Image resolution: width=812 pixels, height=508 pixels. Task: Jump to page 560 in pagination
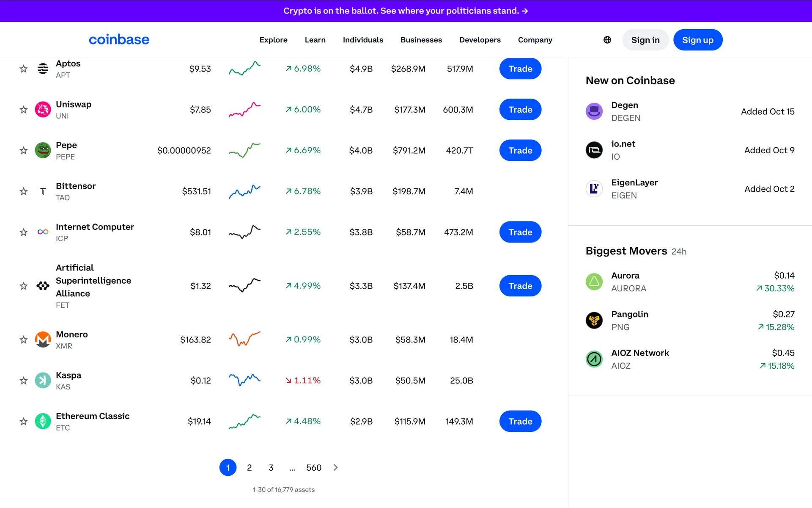[x=314, y=467]
